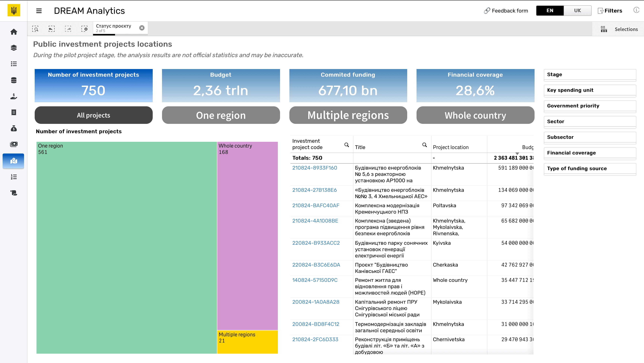Open the receipt document sidebar icon
This screenshot has width=644, height=363.
pos(14,112)
